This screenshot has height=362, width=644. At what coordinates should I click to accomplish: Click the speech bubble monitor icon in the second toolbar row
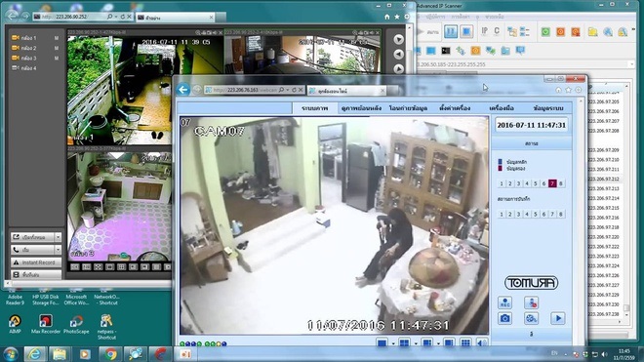(520, 51)
